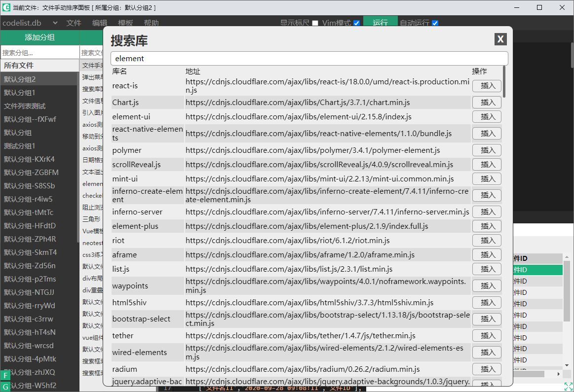Insert the waypoints library
This screenshot has width=574, height=392.
point(487,285)
